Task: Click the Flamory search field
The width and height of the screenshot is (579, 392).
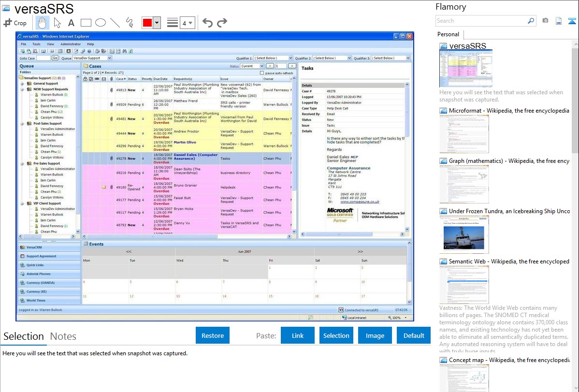Action: [x=481, y=21]
